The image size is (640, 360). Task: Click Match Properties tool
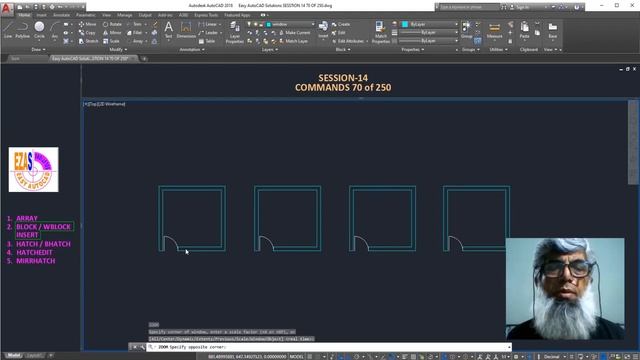[380, 32]
